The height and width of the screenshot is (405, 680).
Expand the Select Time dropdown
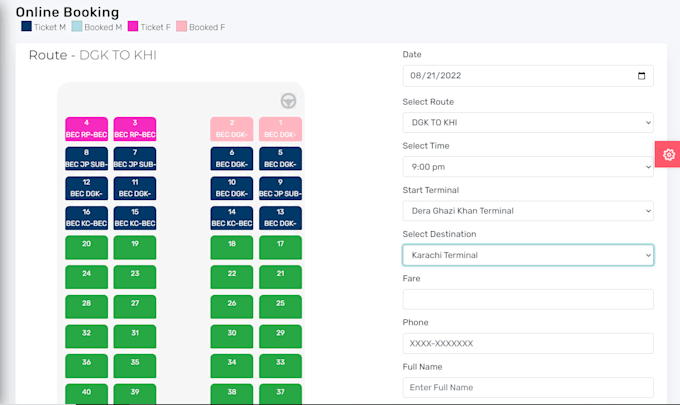click(527, 167)
